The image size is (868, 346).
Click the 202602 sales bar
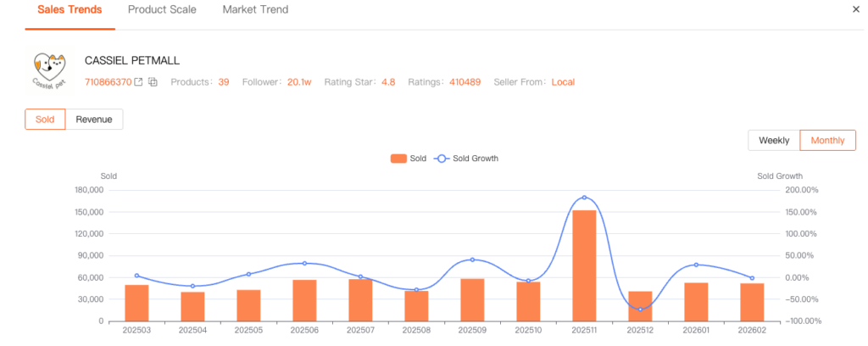752,302
